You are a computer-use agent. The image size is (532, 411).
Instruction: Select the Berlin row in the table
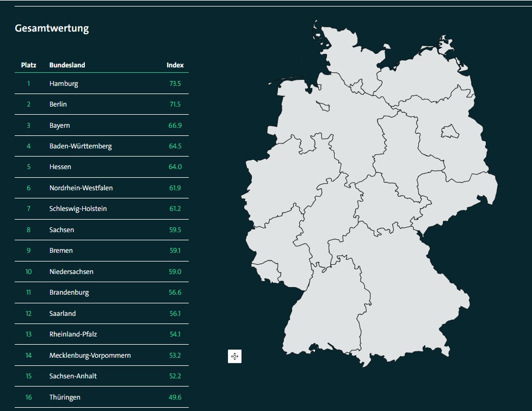tap(102, 104)
